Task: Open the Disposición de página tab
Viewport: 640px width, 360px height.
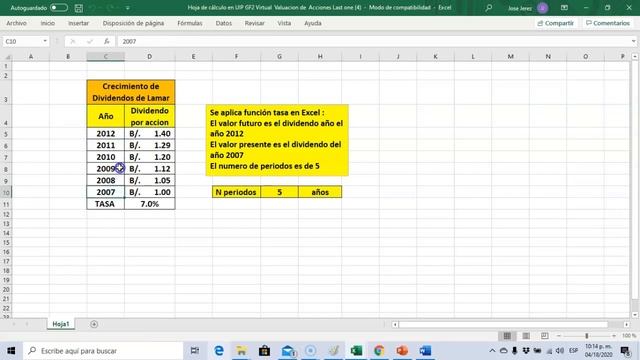Action: (133, 23)
